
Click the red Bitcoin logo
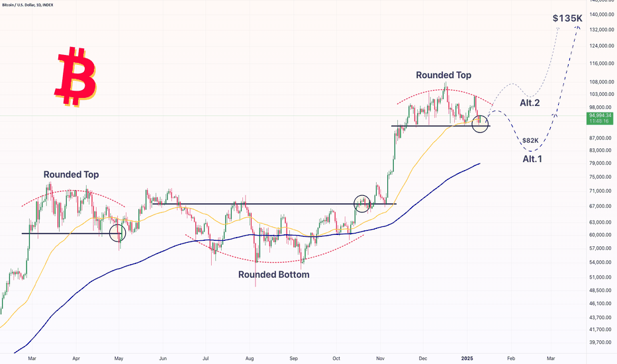[75, 77]
